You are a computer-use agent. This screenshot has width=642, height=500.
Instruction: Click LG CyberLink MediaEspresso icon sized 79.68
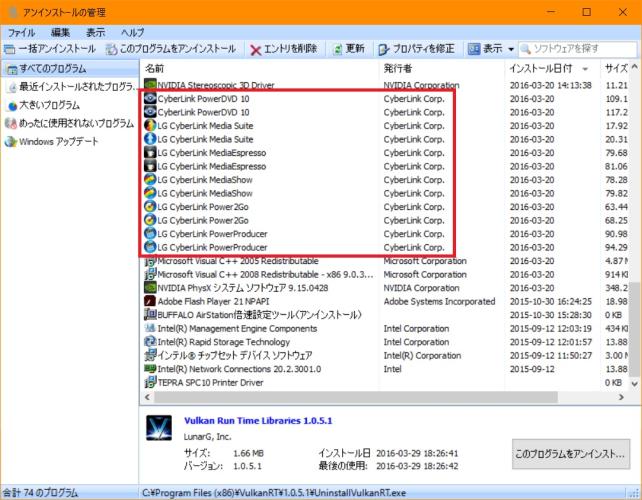(x=150, y=152)
